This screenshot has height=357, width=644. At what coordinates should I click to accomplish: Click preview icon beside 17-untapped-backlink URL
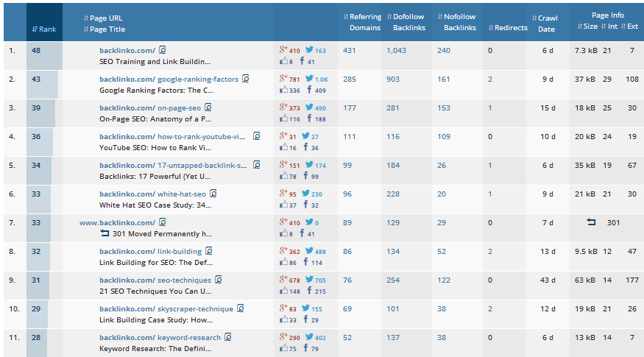pos(257,165)
